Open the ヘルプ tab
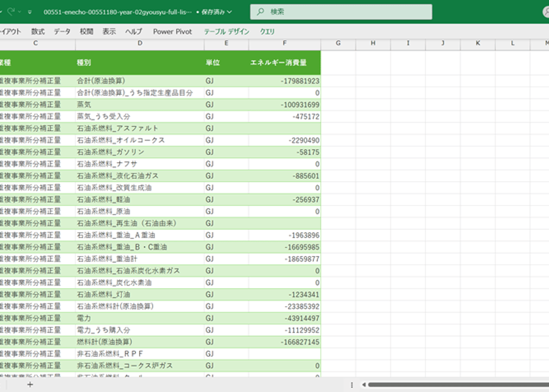This screenshot has width=549, height=392. coord(134,31)
